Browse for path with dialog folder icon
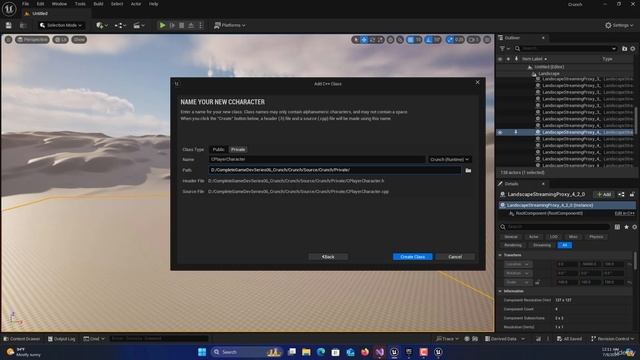Viewport: 640px width, 360px height. [468, 170]
